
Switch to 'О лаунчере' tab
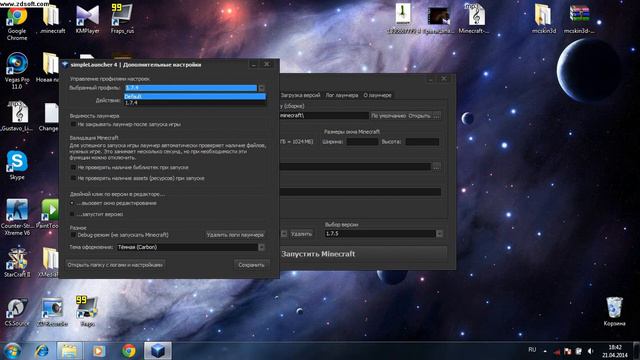(378, 95)
